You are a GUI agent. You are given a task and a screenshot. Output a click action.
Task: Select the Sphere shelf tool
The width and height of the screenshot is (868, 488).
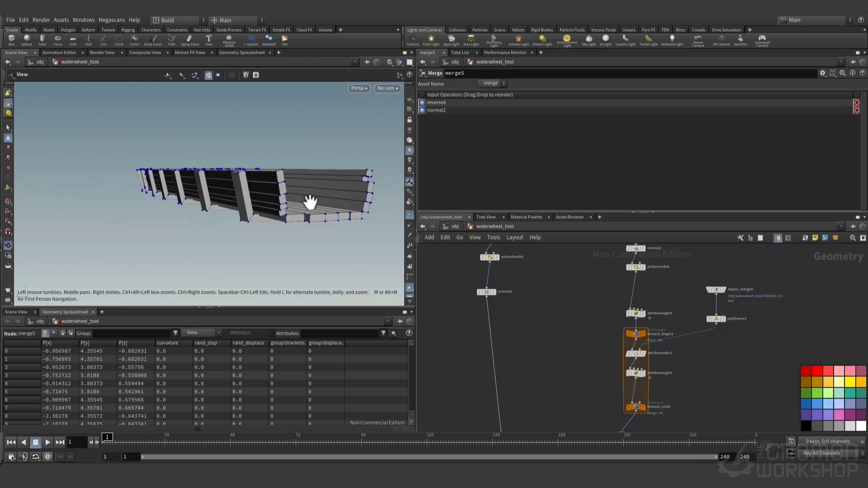tap(27, 40)
